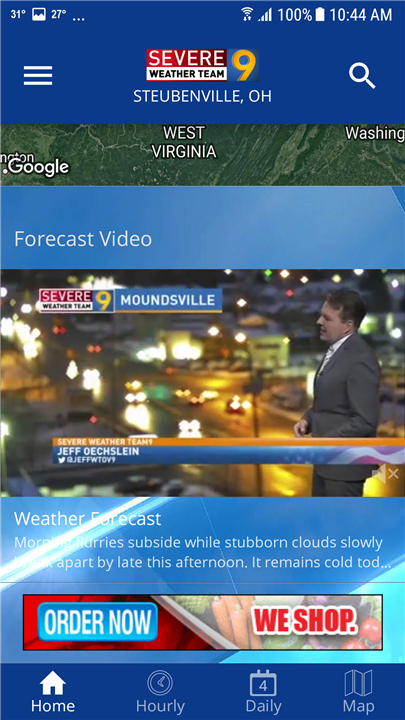Tap the Wi-Fi status bar icon
The height and width of the screenshot is (720, 405).
click(247, 14)
